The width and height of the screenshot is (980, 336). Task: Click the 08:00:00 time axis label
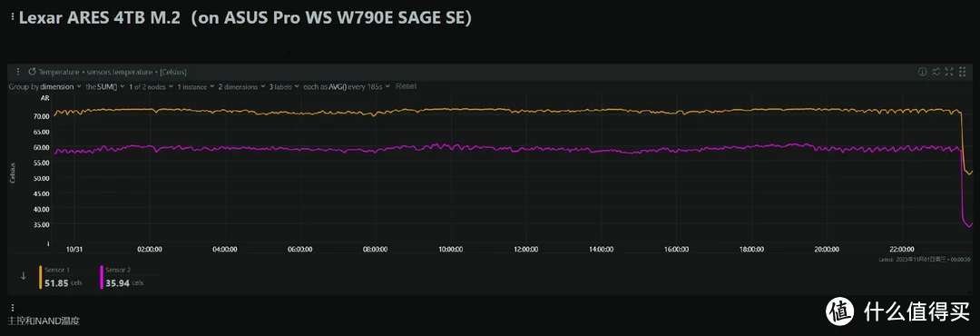pos(375,249)
